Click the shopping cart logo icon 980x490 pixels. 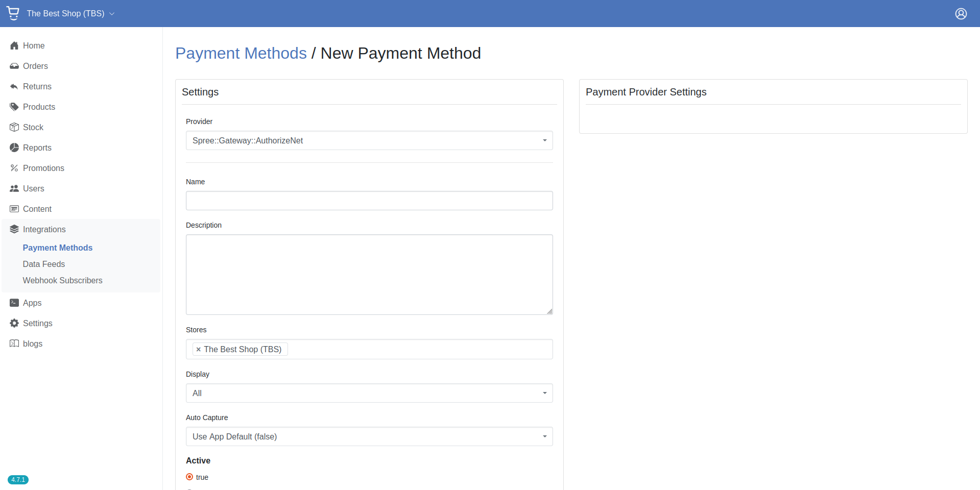click(x=13, y=13)
